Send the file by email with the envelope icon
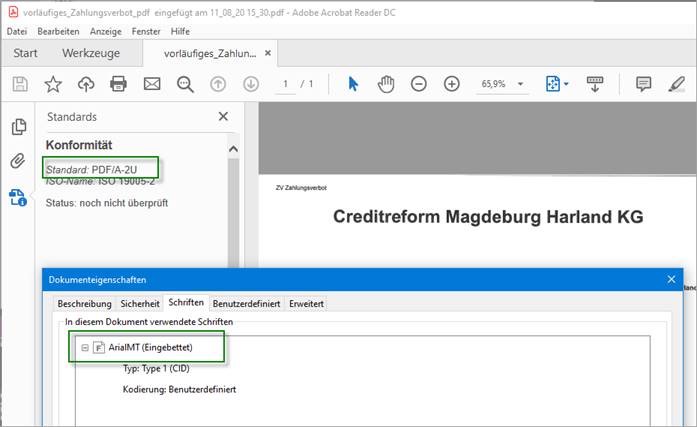Screen dimensions: 697x427 (x=152, y=84)
